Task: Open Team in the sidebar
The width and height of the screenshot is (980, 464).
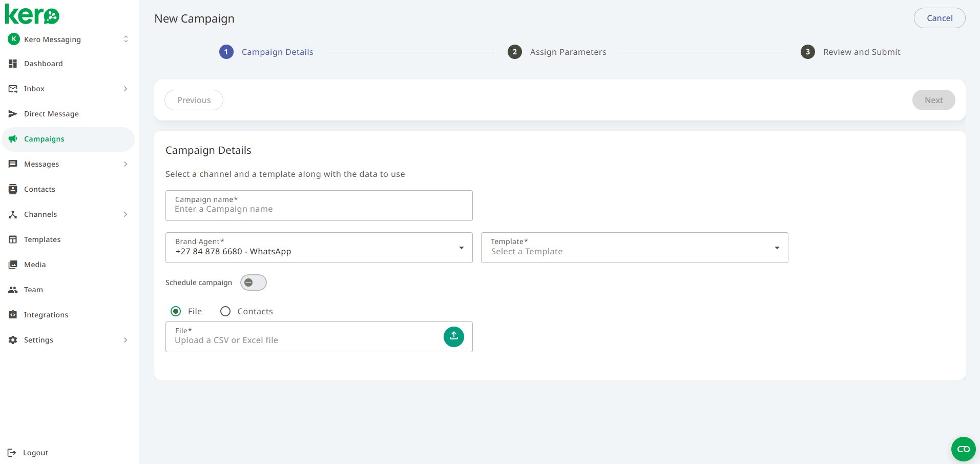Action: point(68,290)
